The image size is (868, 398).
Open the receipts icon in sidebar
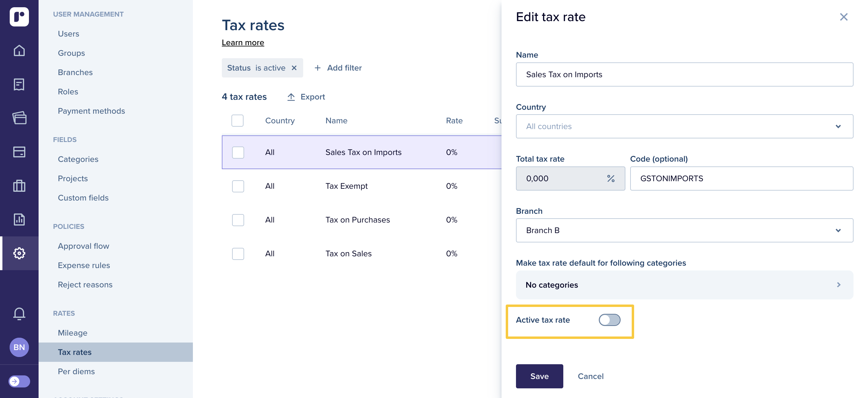pos(19,84)
